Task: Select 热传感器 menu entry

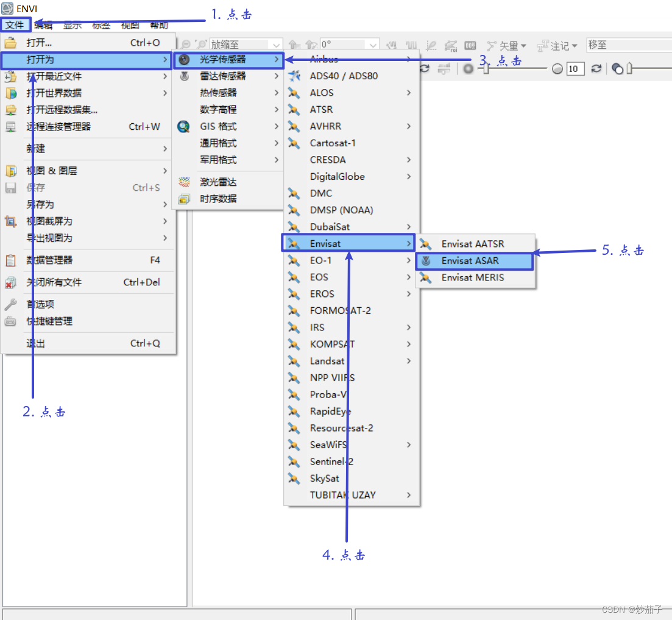Action: coord(228,93)
